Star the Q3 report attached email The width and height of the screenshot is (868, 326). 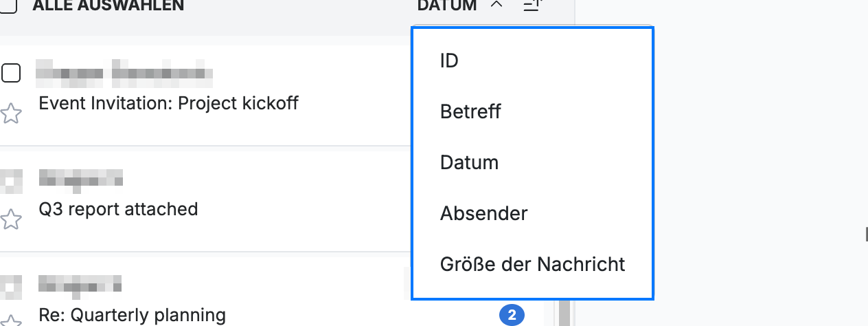10,220
